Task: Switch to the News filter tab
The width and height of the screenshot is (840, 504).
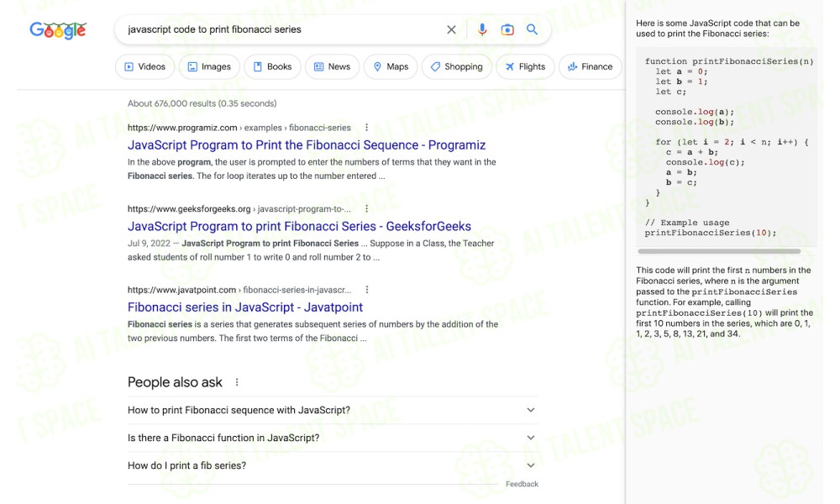Action: 332,66
